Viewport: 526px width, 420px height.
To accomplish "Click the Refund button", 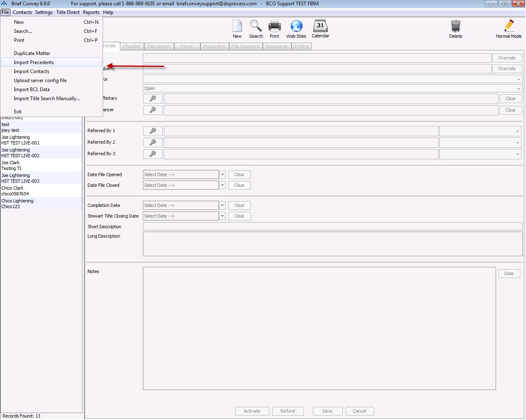I will 288,411.
